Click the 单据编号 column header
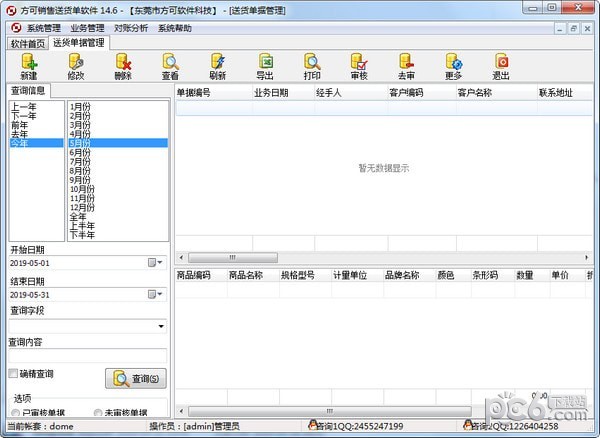This screenshot has width=600, height=438. tap(214, 93)
